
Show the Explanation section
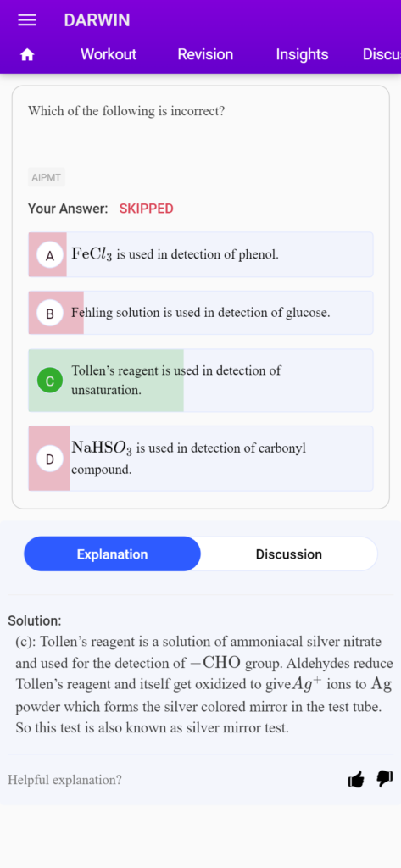[x=113, y=554]
